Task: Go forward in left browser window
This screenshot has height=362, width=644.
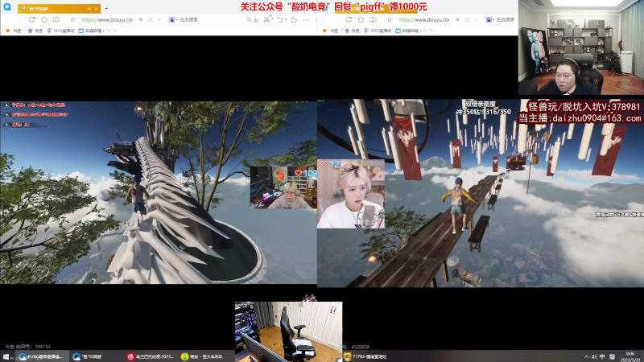Action: [x=19, y=19]
